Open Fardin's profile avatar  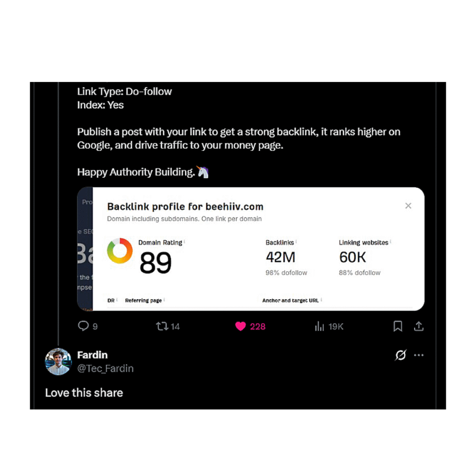pyautogui.click(x=58, y=362)
